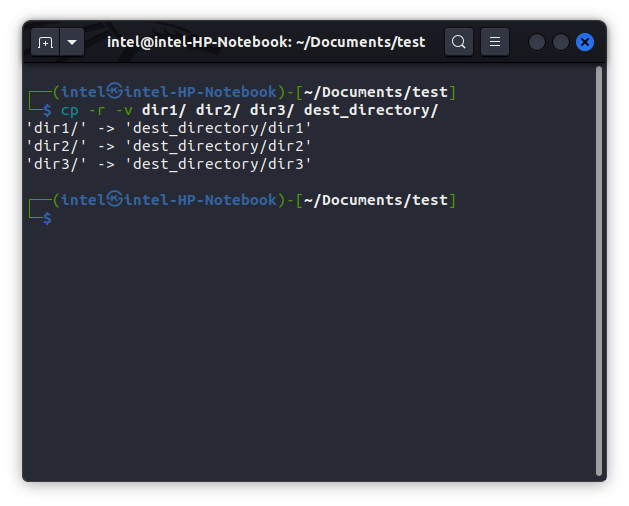Screen dimensions: 629x506
Task: Expand the new tab dropdown arrow
Action: [x=72, y=42]
